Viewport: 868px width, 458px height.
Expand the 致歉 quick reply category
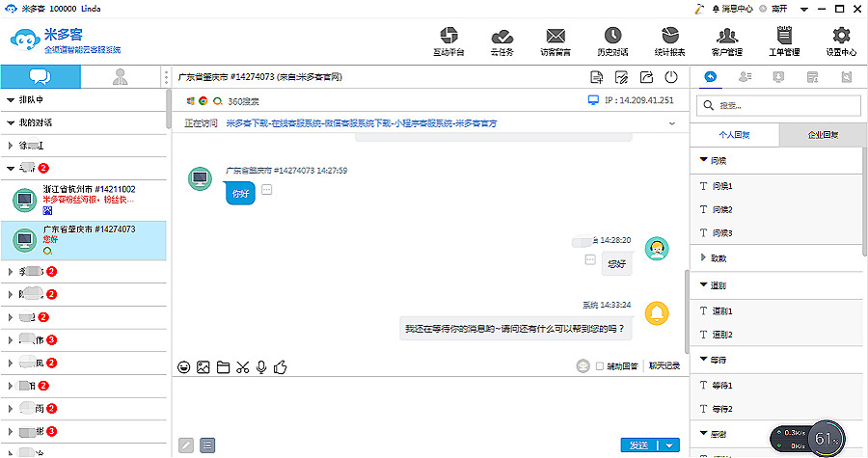pos(704,257)
